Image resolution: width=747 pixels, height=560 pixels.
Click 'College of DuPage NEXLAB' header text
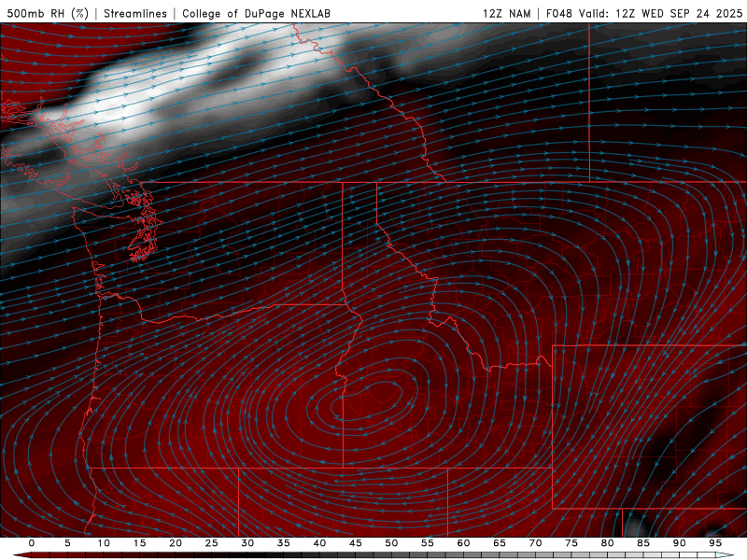256,13
